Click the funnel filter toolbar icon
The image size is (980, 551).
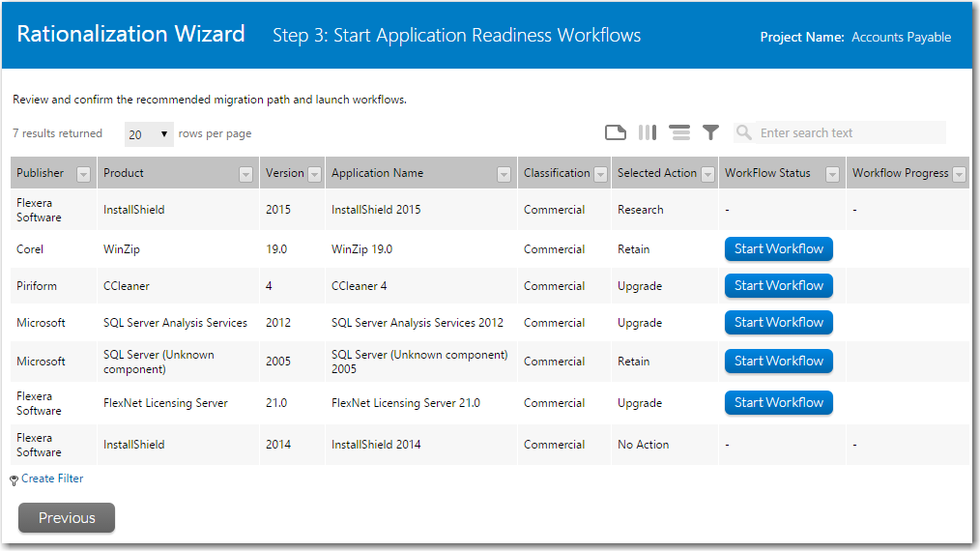pyautogui.click(x=710, y=132)
